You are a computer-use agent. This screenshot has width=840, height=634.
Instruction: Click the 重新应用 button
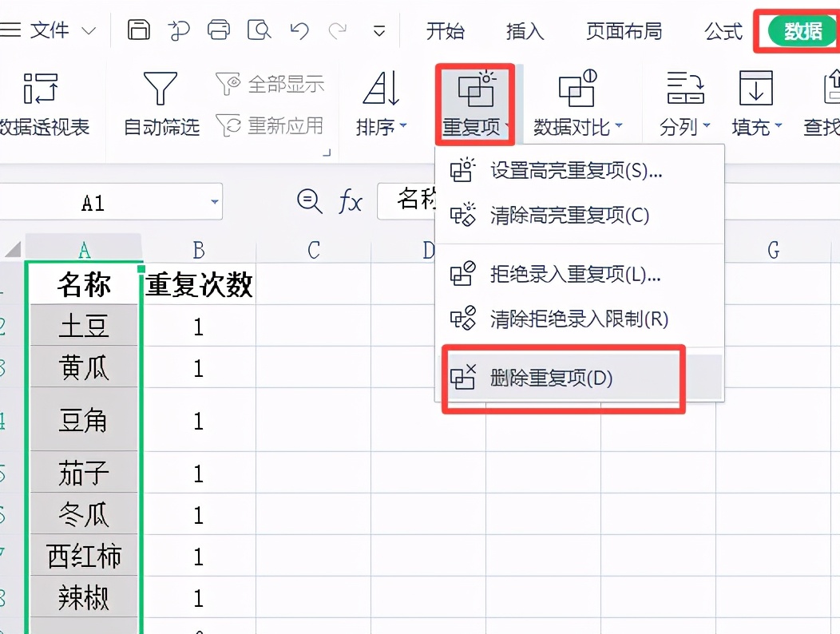[x=270, y=125]
